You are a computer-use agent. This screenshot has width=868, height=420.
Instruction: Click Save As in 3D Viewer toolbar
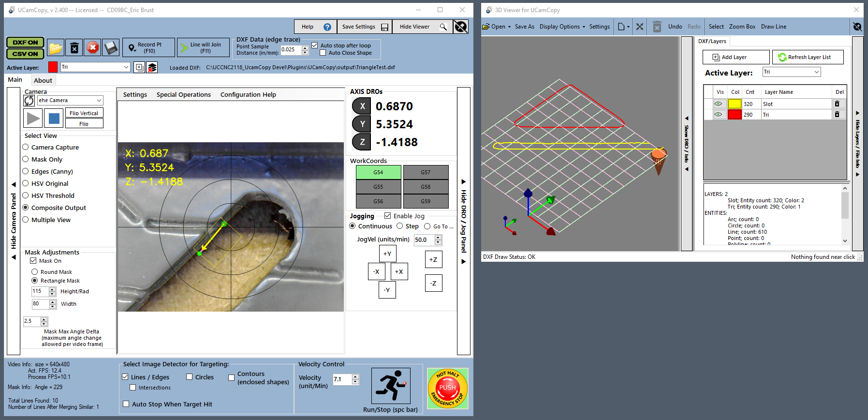[525, 27]
